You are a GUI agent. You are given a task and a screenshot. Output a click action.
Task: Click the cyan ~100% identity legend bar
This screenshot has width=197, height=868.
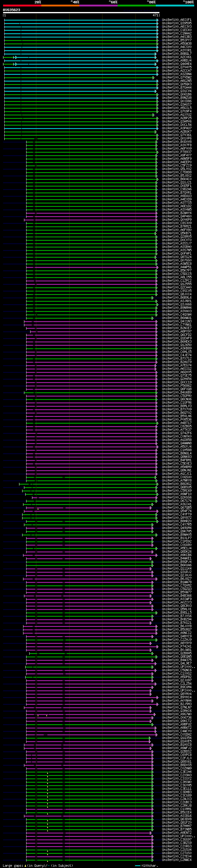click(175, 6)
